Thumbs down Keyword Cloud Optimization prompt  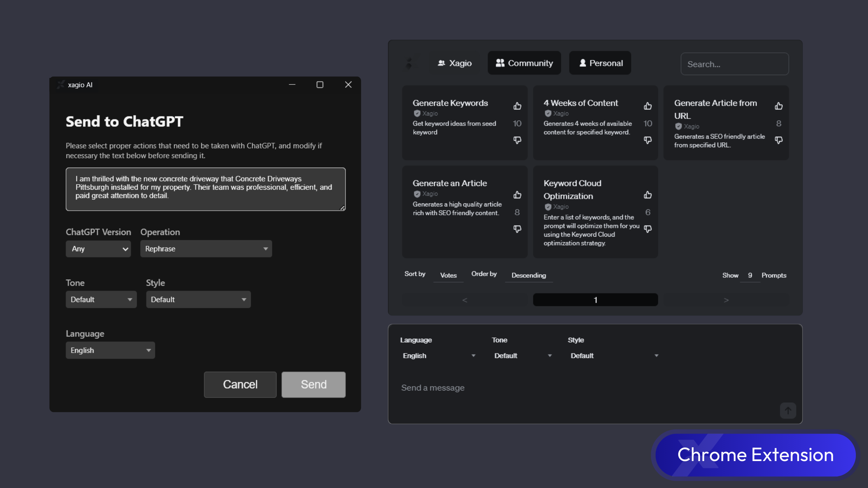648,229
